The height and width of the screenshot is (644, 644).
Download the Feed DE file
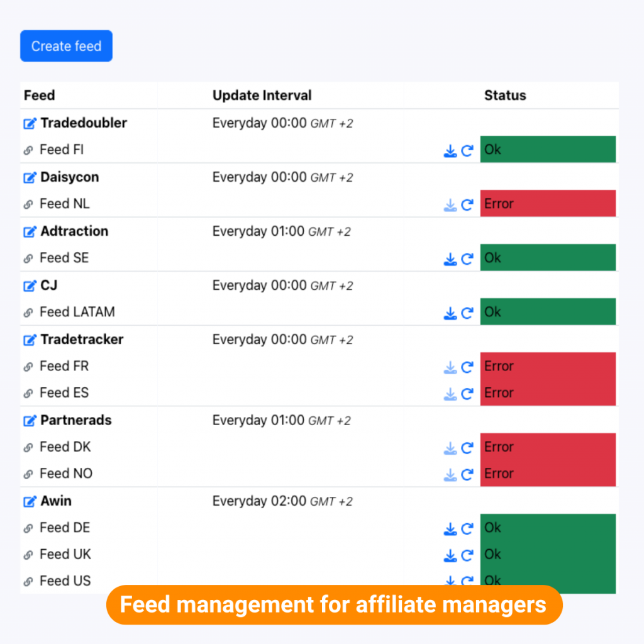click(450, 529)
